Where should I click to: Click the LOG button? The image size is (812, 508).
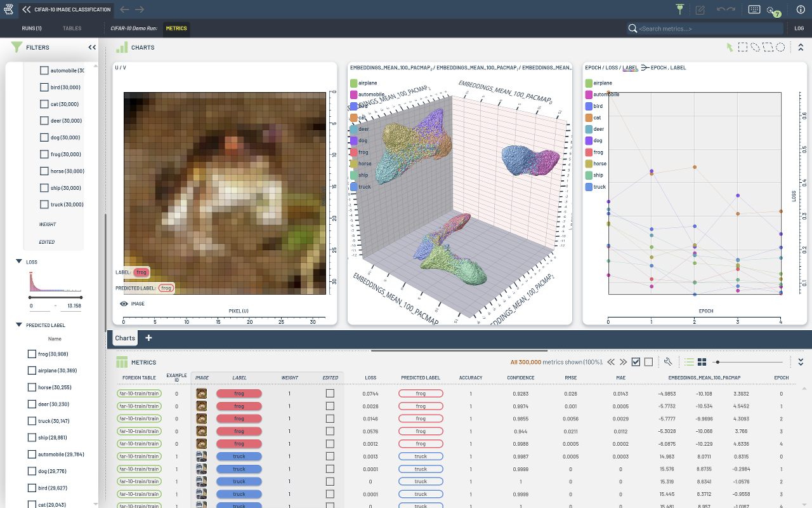point(799,29)
